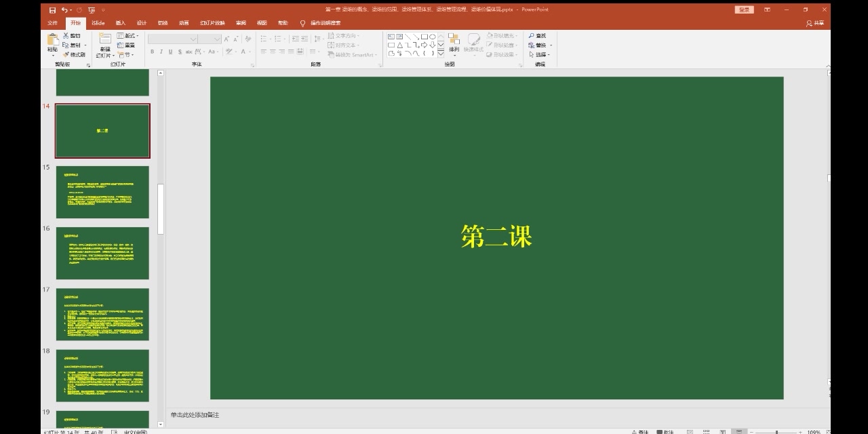Viewport: 868px width, 434px height.
Task: Open the File (文件) tab
Action: click(x=52, y=23)
